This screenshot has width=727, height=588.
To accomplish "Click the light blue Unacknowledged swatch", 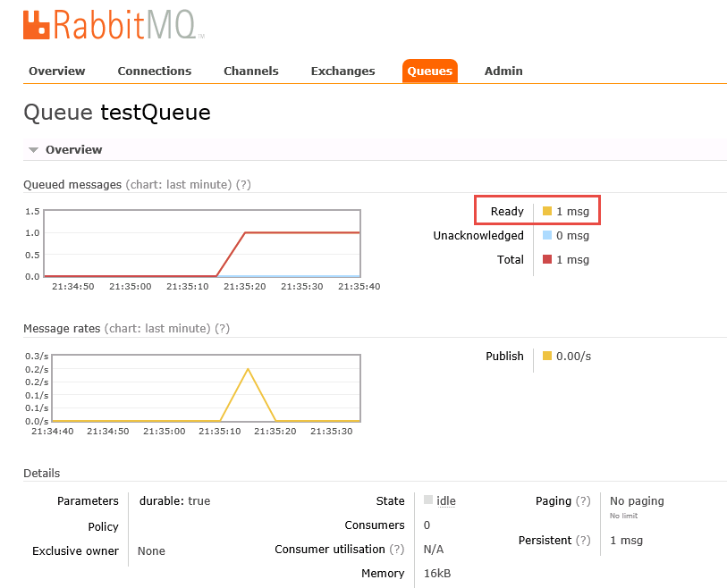I will pyautogui.click(x=547, y=236).
